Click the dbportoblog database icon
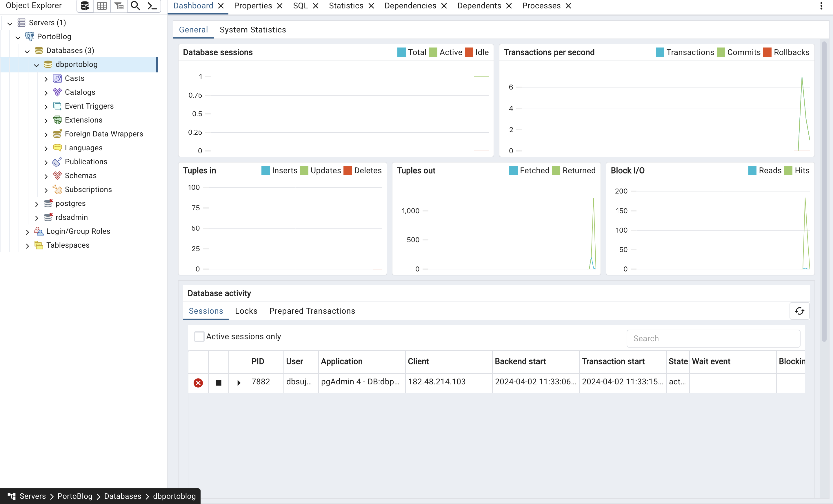Screen dimensions: 833x504 pos(48,64)
